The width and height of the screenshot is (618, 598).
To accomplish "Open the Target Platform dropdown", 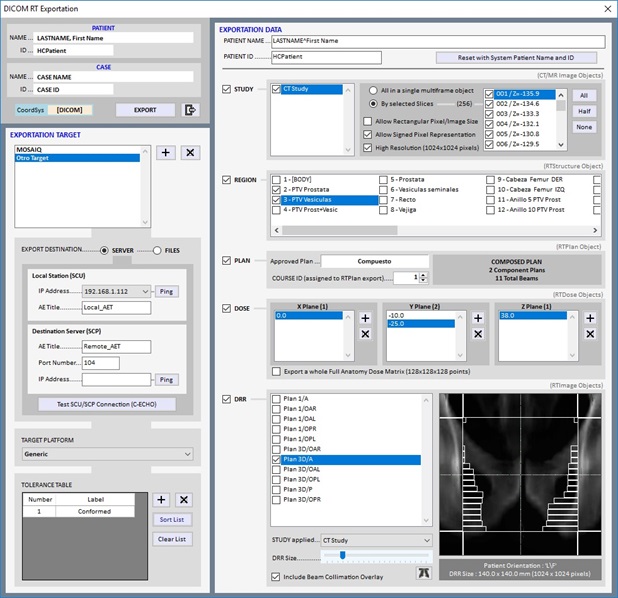I will [106, 454].
